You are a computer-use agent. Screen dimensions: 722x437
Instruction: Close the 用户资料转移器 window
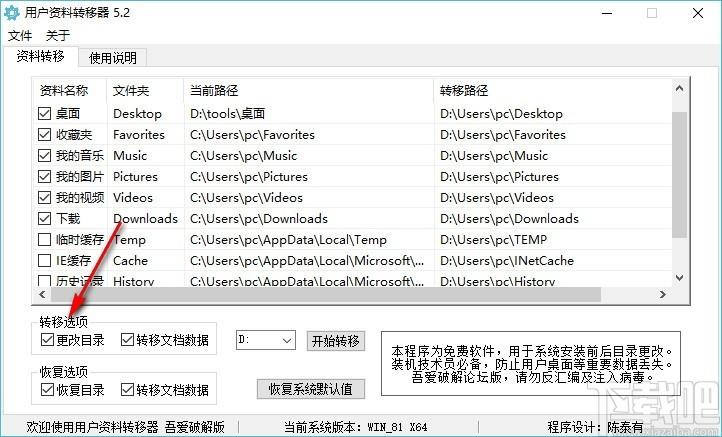pyautogui.click(x=698, y=13)
